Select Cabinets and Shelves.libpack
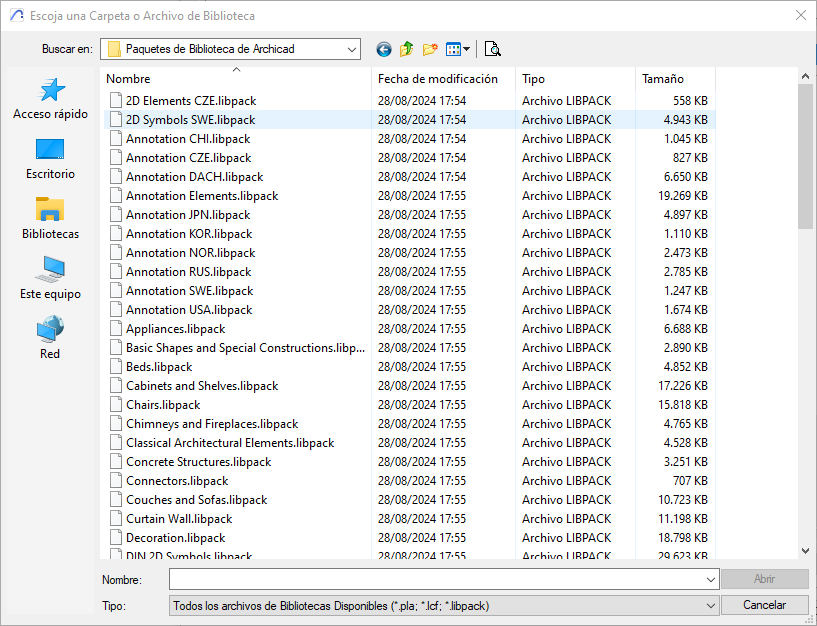 coord(202,386)
